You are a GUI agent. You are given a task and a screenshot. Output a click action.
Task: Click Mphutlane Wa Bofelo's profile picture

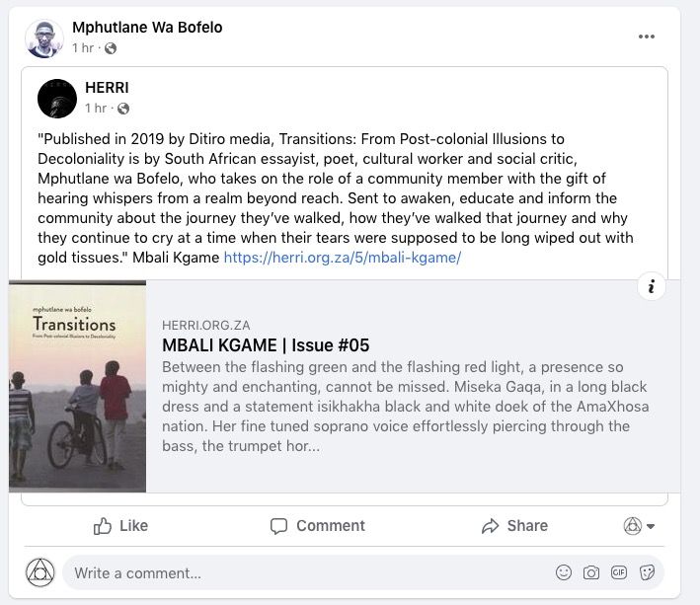coord(44,38)
